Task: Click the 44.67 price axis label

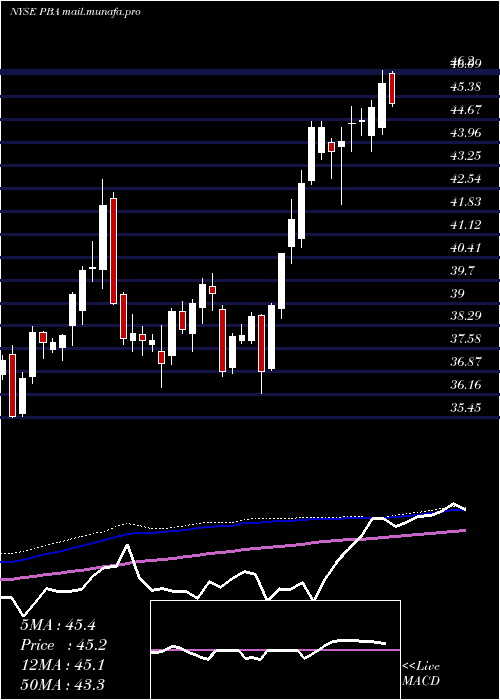Action: click(x=465, y=110)
